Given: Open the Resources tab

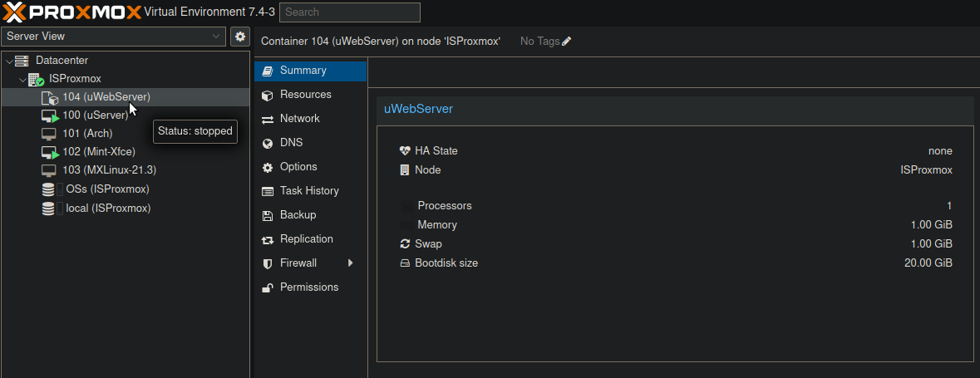Looking at the screenshot, I should pyautogui.click(x=311, y=95).
